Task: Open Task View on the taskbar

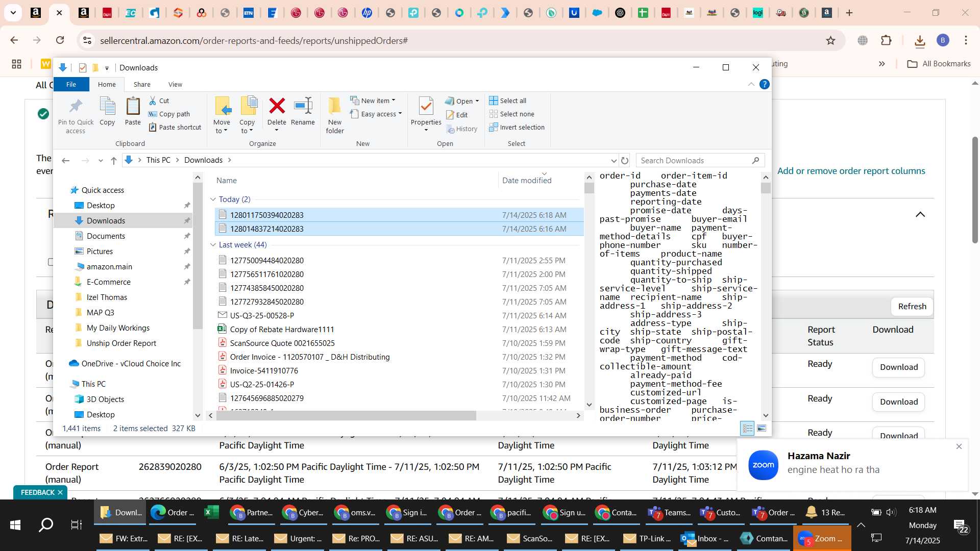Action: tap(77, 524)
